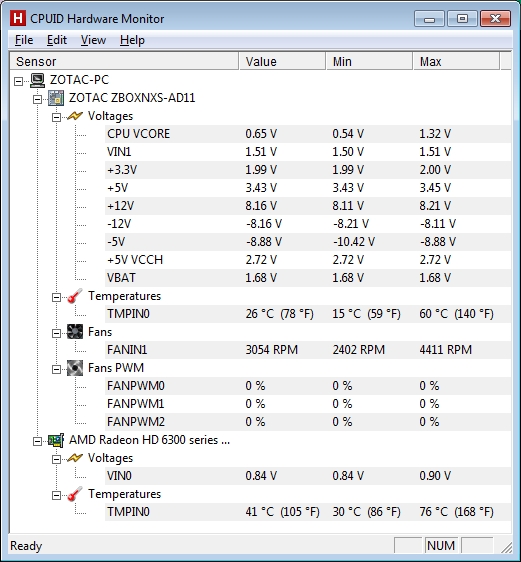Click the motherboard Voltages lightning icon

coord(75,116)
